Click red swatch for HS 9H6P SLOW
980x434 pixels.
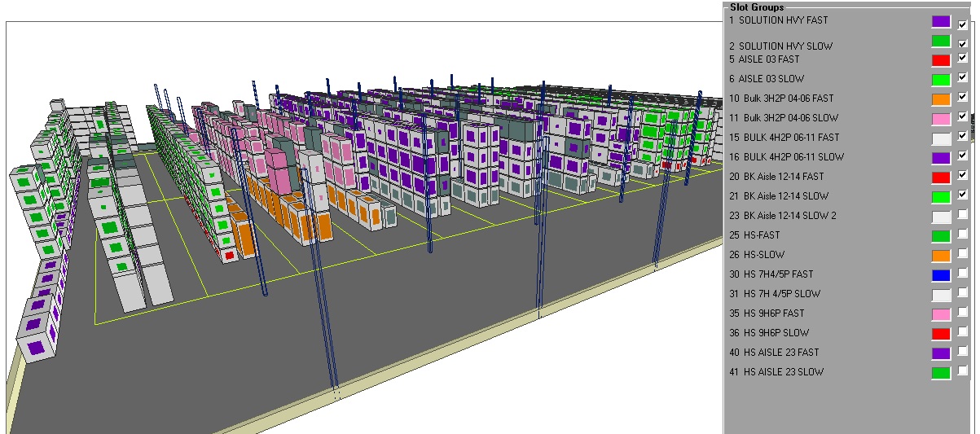coord(941,334)
